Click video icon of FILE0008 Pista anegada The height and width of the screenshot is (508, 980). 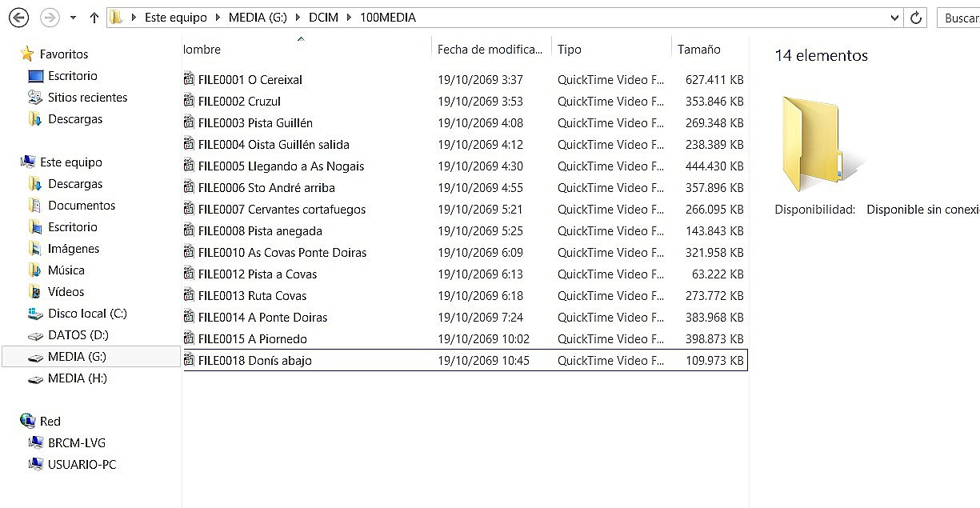(x=190, y=230)
